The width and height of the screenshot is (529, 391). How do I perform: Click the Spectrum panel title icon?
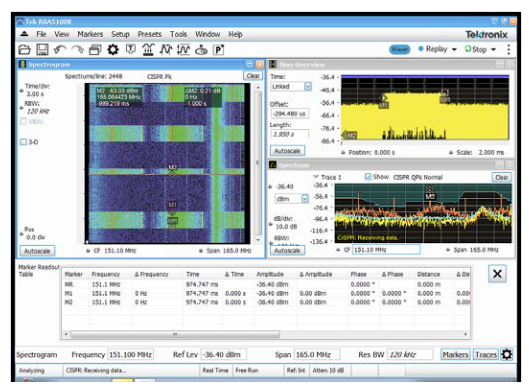coord(273,165)
